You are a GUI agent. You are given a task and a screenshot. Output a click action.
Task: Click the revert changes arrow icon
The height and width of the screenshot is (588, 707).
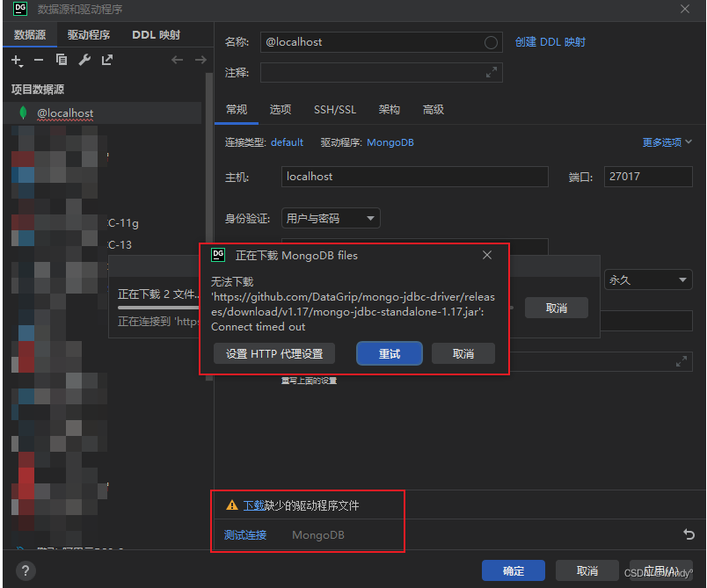pos(689,534)
